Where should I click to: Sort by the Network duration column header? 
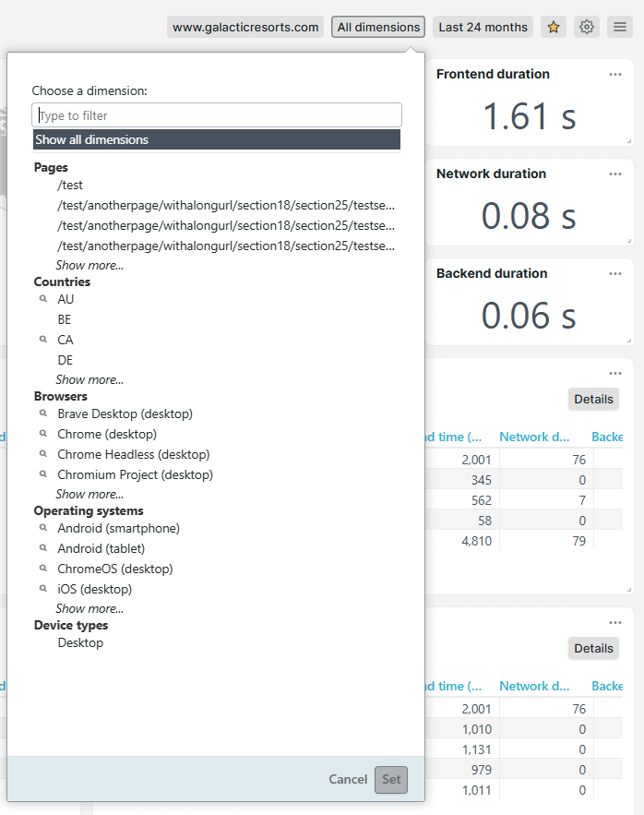[534, 437]
